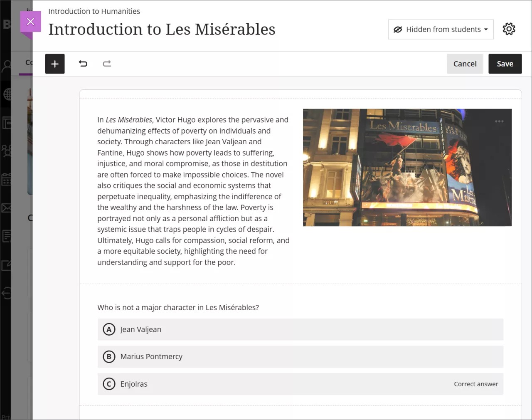Open the search icon in the left sidebar
This screenshot has width=532, height=420.
(7, 65)
